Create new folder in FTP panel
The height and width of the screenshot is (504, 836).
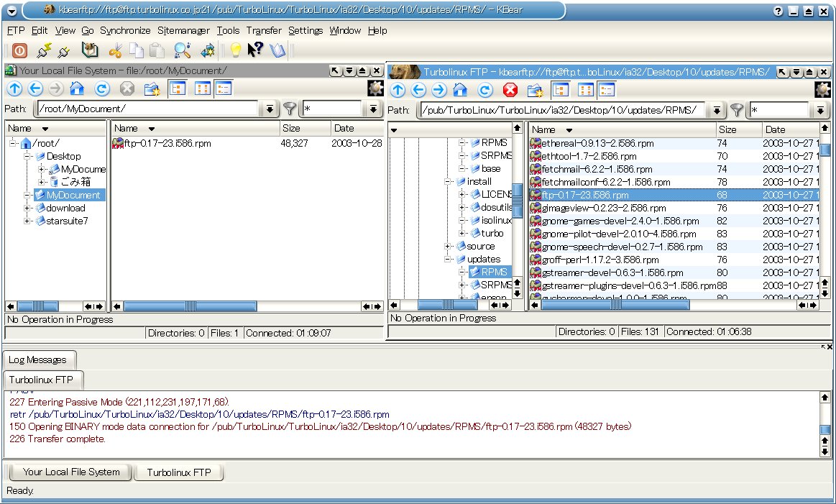tap(536, 91)
